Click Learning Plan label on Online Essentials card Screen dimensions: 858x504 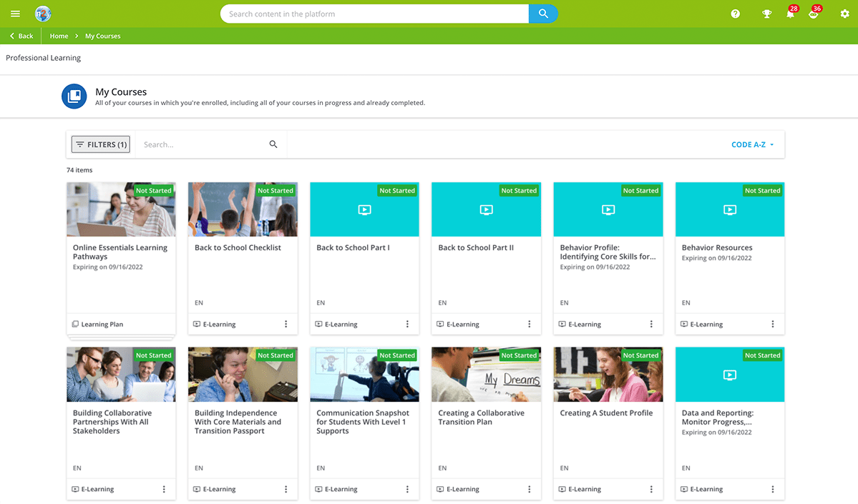tap(102, 325)
